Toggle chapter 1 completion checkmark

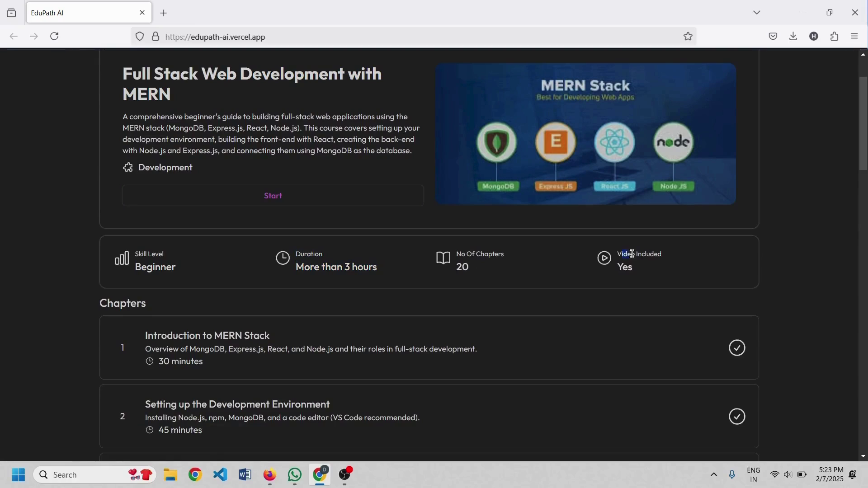[737, 348]
